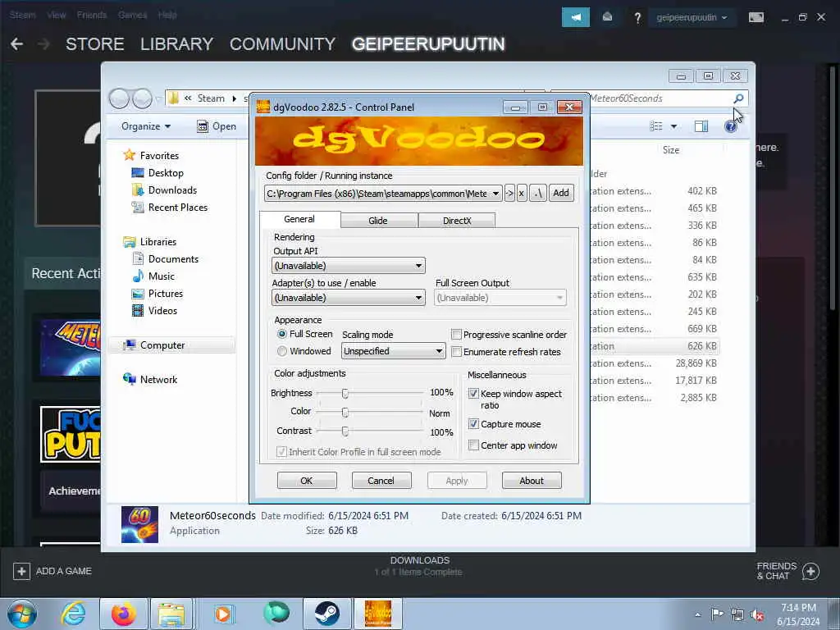Adjust the Brightness slider
The width and height of the screenshot is (840, 630).
345,394
